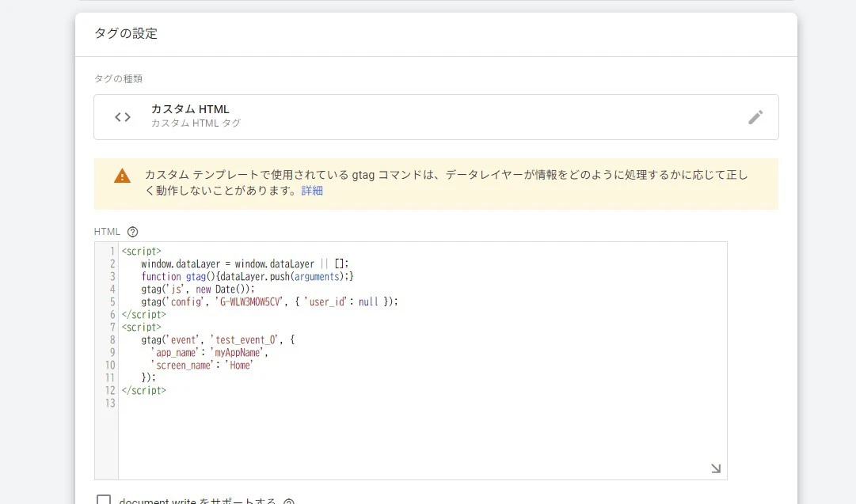Open the HTML field help question mark

coord(132,232)
